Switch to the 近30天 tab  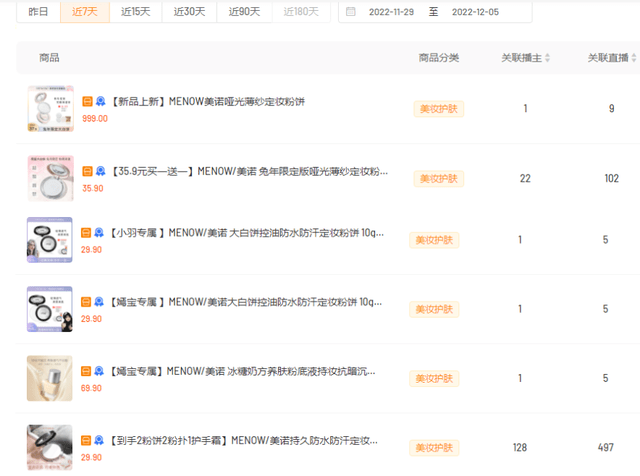click(x=189, y=12)
